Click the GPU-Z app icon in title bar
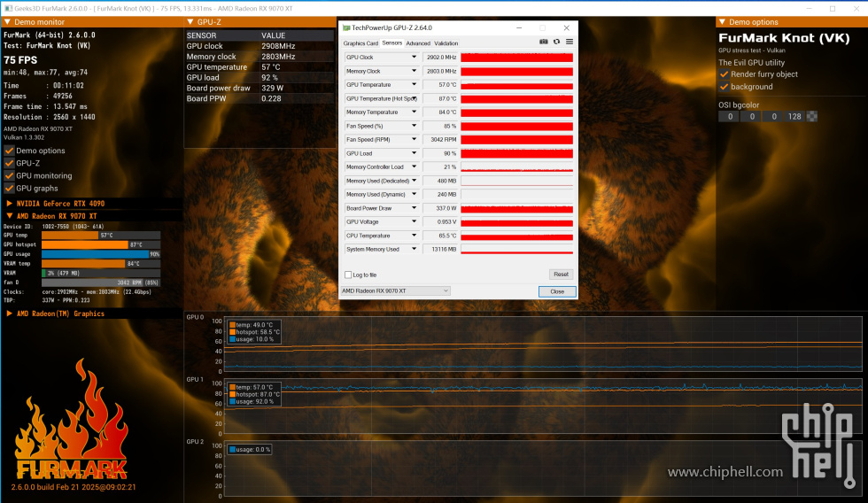 [x=346, y=27]
